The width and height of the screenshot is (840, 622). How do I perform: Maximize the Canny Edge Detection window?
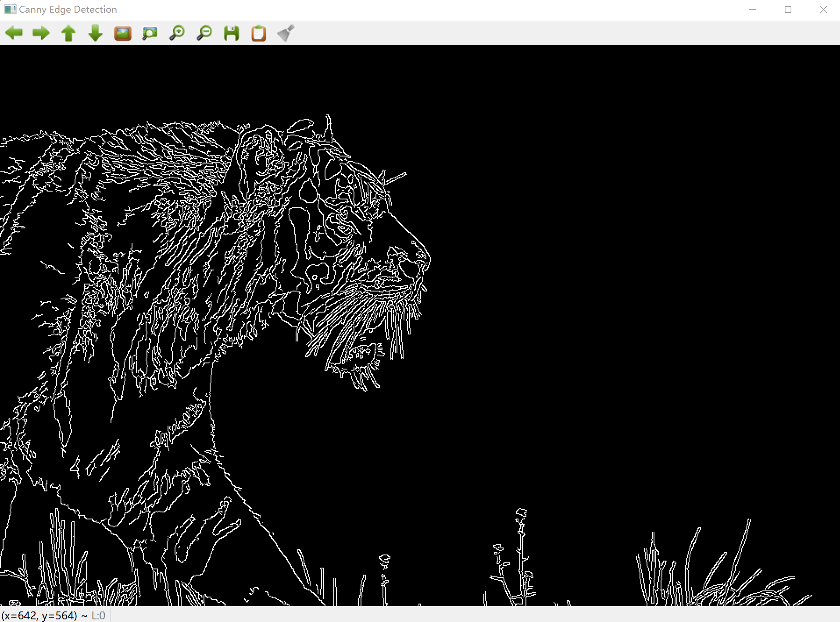click(x=788, y=9)
